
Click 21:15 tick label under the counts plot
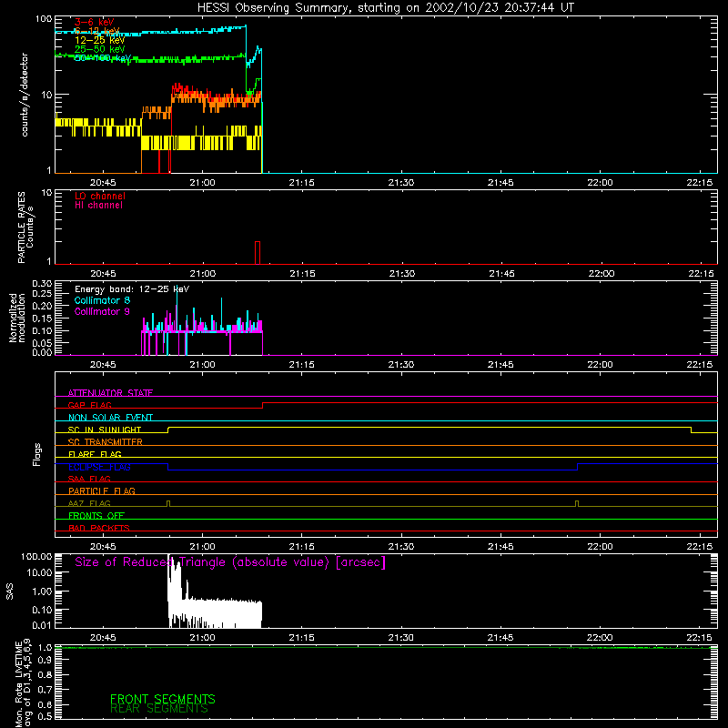tap(302, 183)
